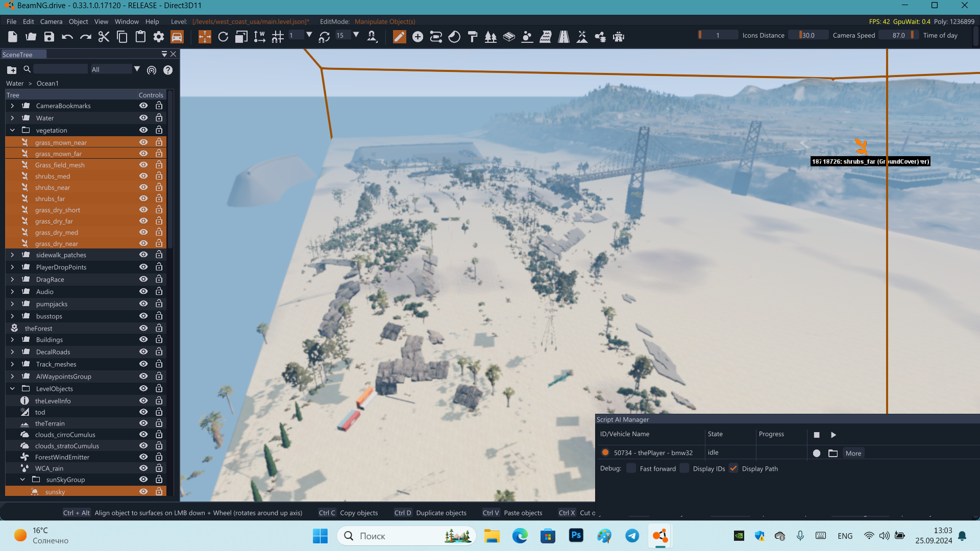
Task: Expand the Buildings group
Action: tap(12, 340)
